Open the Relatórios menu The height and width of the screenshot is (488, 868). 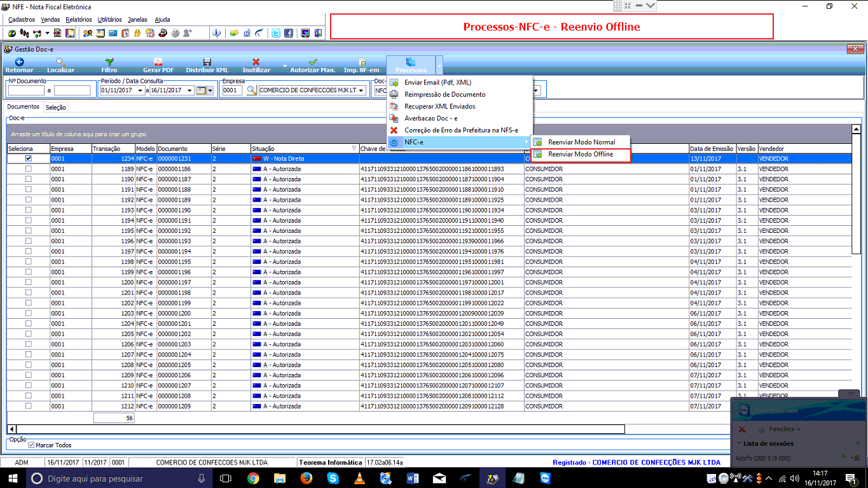pos(79,20)
